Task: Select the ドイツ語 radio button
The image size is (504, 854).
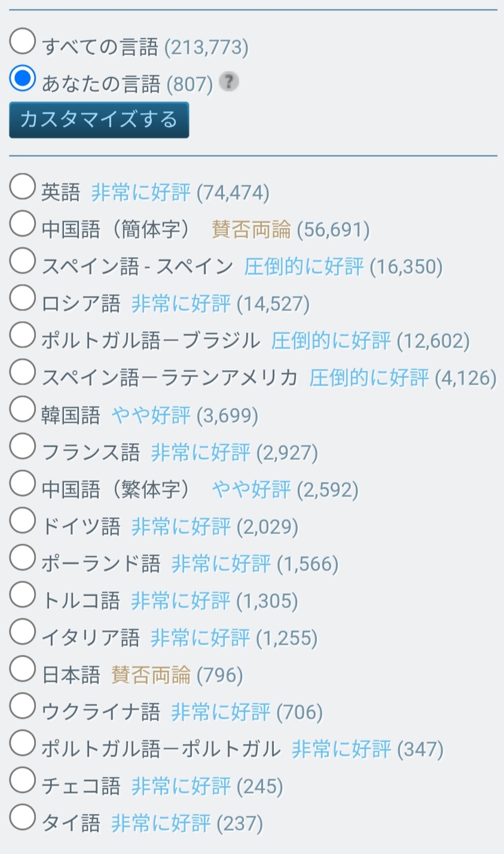Action: click(23, 521)
